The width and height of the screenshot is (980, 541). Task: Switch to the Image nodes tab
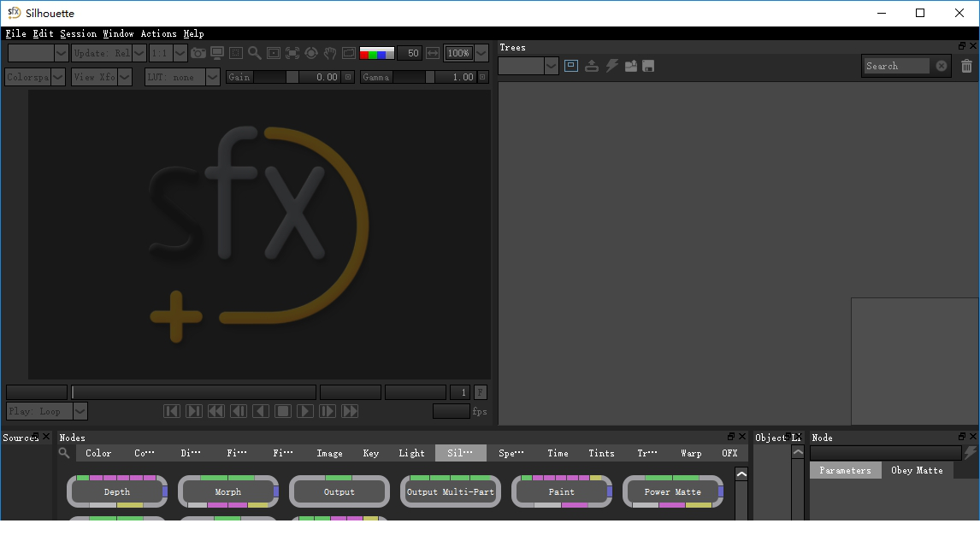coord(329,453)
